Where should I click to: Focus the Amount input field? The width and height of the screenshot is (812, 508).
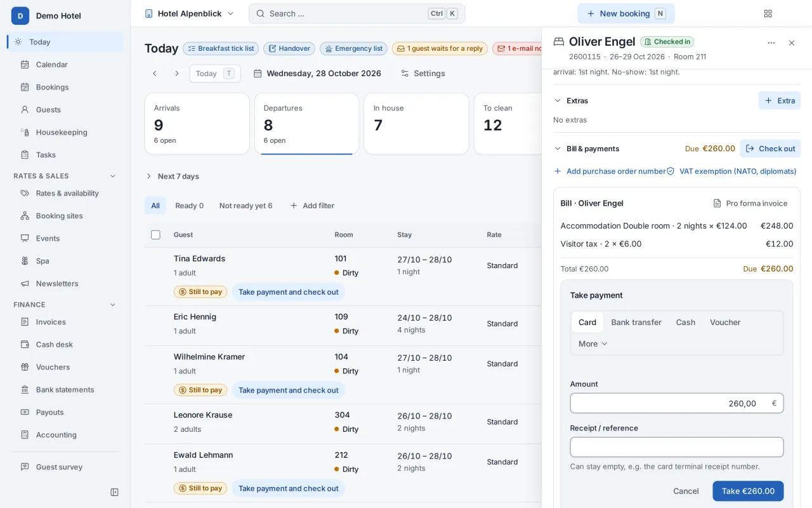tap(677, 403)
